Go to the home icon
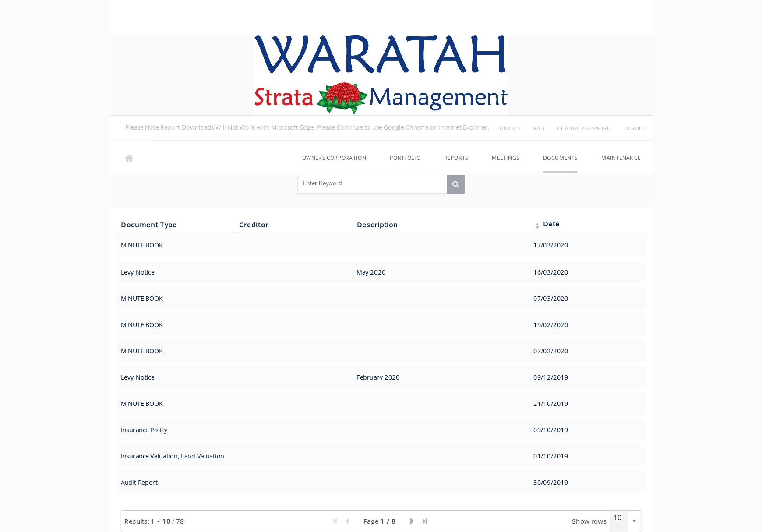 [x=129, y=158]
